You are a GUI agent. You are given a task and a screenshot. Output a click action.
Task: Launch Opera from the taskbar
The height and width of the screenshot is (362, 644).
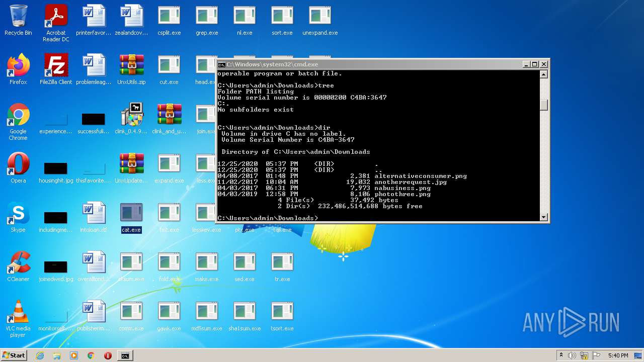click(108, 355)
